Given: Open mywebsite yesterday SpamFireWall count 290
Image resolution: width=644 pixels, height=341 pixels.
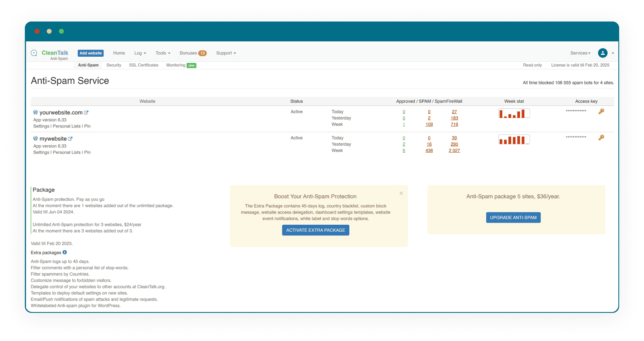Looking at the screenshot, I should pyautogui.click(x=454, y=144).
